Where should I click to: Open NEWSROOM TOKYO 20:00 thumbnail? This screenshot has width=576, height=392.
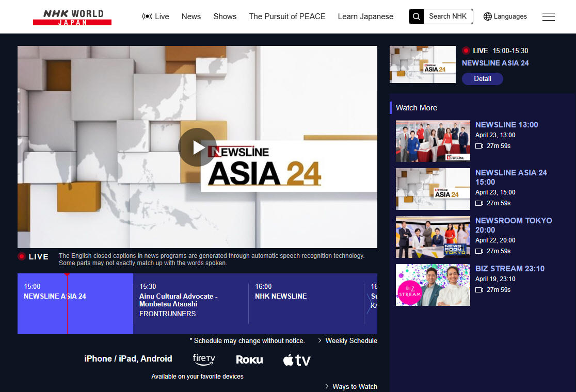point(433,237)
